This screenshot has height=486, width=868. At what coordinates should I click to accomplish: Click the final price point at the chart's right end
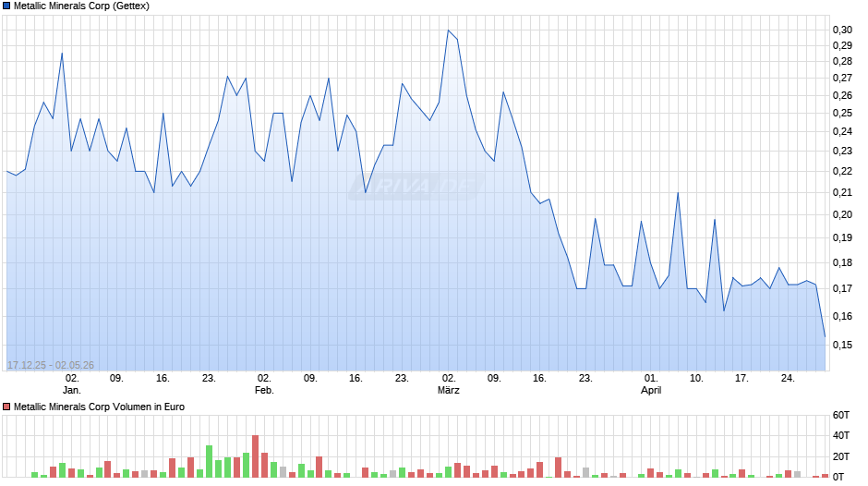(825, 336)
